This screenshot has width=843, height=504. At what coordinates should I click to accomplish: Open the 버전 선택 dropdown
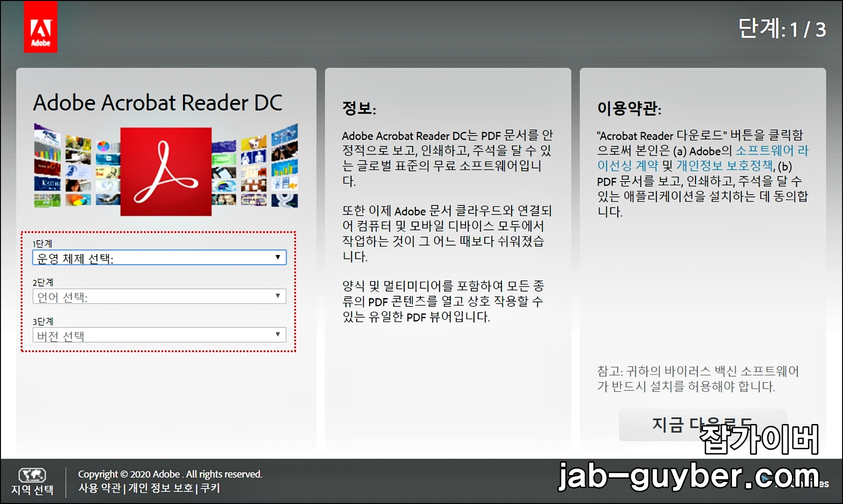tap(159, 335)
